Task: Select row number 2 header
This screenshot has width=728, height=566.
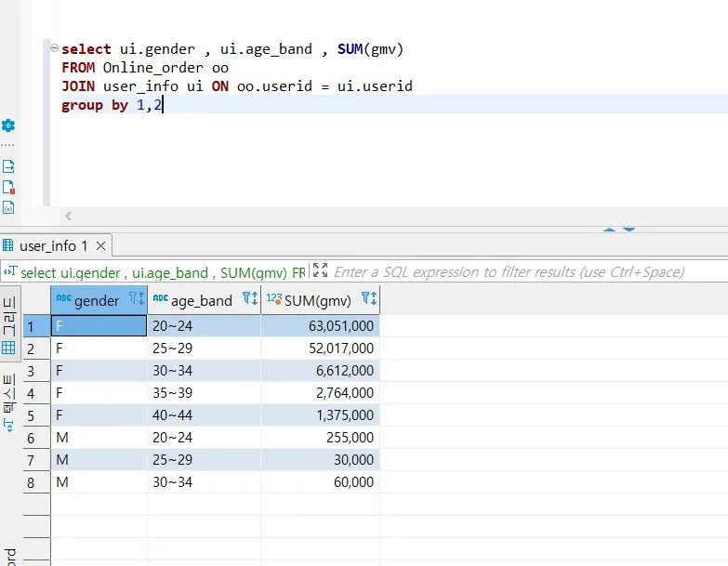Action: pos(36,349)
